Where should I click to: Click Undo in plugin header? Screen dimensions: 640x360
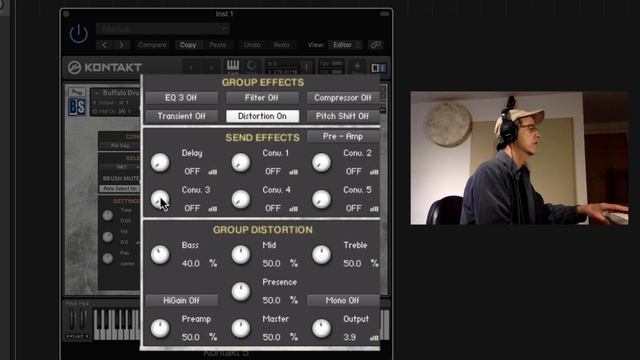click(x=252, y=45)
